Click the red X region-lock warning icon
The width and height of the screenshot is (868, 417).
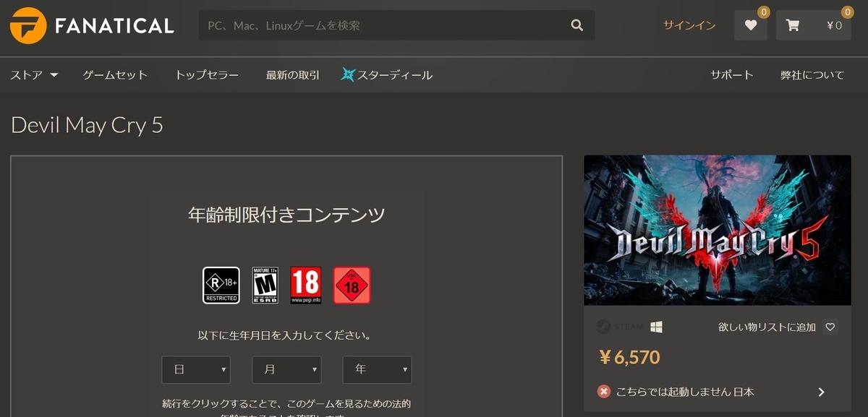point(604,392)
